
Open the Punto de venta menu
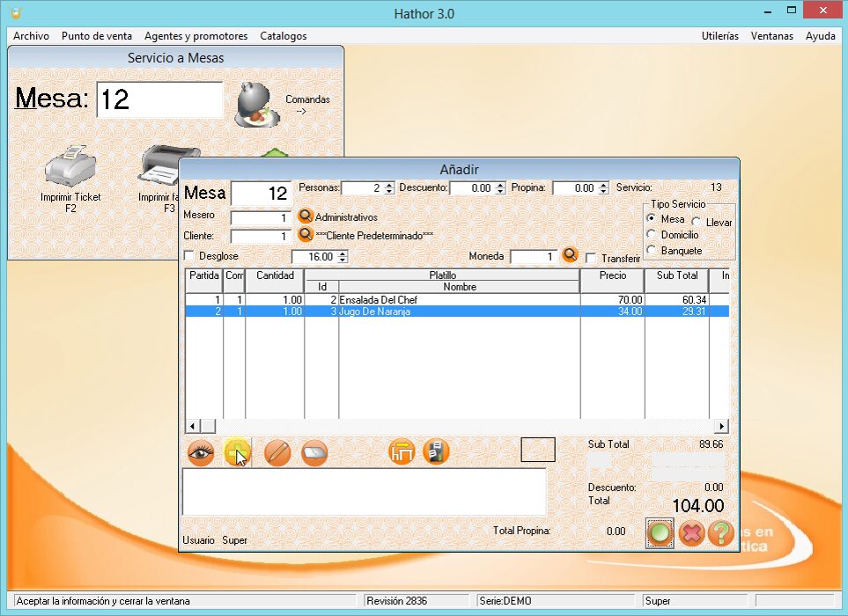point(97,36)
